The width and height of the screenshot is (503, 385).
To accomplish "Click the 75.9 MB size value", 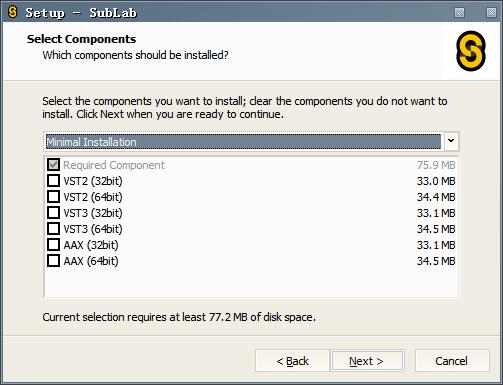I will coord(436,165).
